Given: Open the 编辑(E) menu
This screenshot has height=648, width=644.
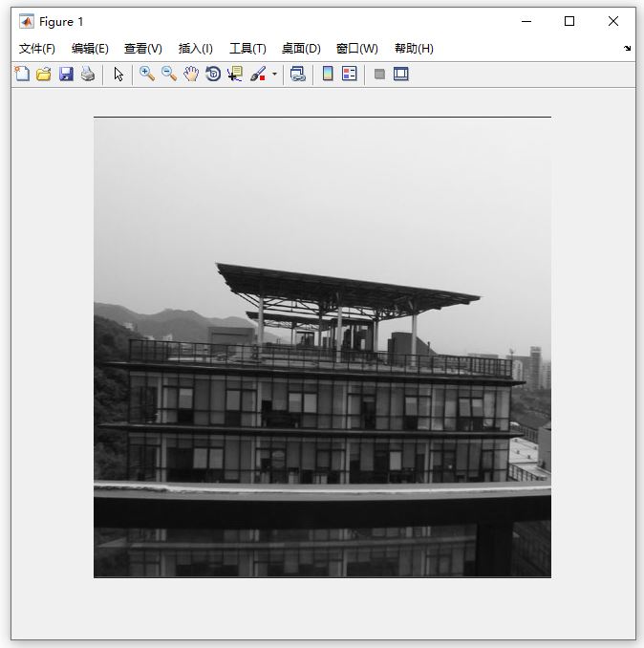Looking at the screenshot, I should pos(90,49).
